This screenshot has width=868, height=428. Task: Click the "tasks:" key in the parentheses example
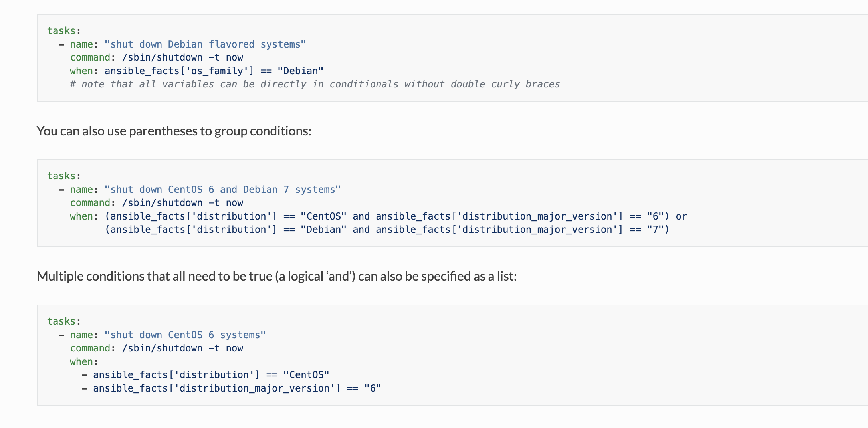pyautogui.click(x=64, y=176)
